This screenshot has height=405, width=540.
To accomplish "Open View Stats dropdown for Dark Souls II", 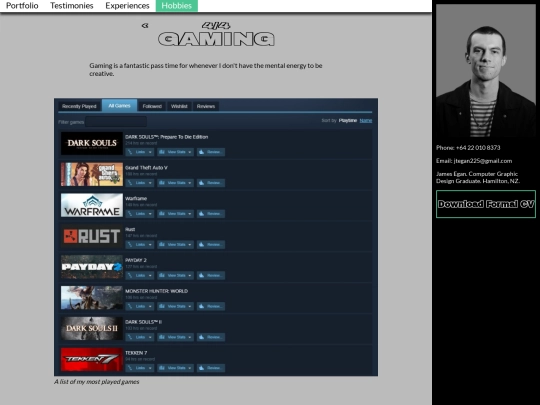I will [175, 337].
